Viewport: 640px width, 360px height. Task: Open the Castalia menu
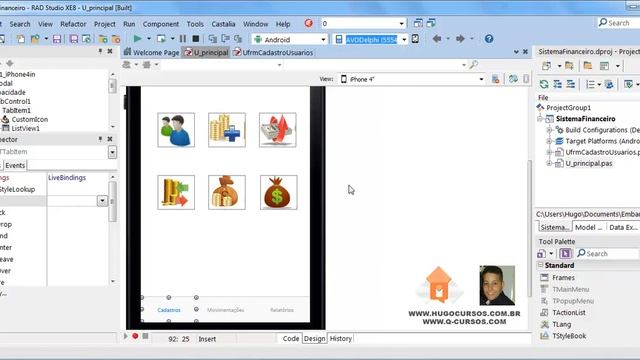point(223,24)
